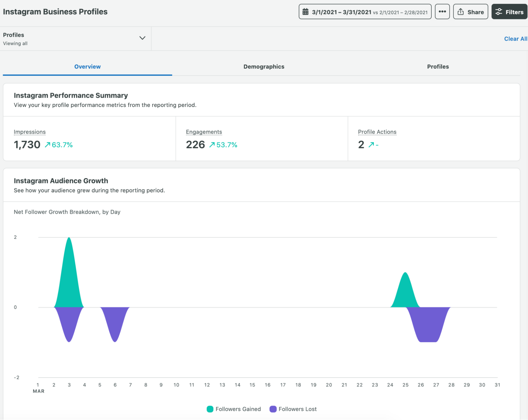Click the Profile Actions upward arrow icon

tap(371, 145)
